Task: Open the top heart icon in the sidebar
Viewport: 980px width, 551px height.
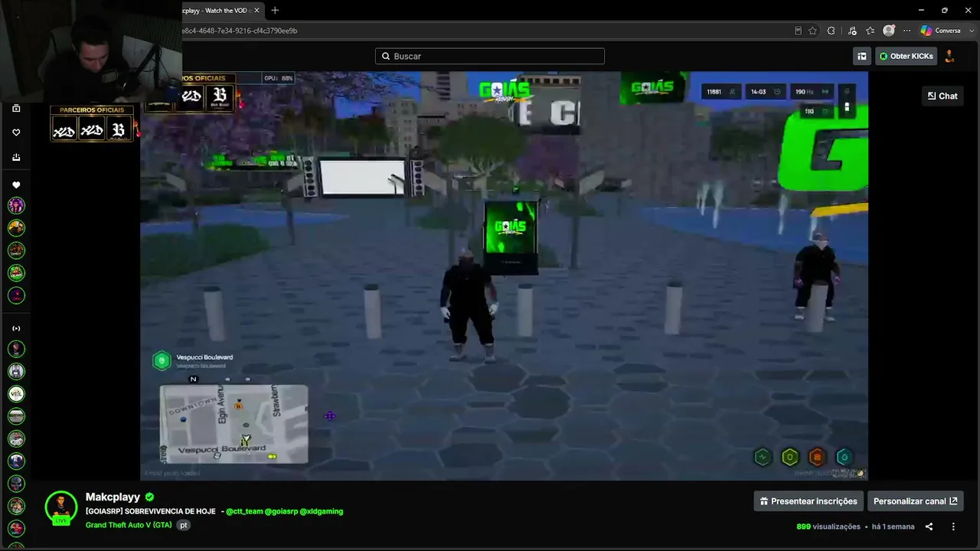Action: [x=16, y=132]
